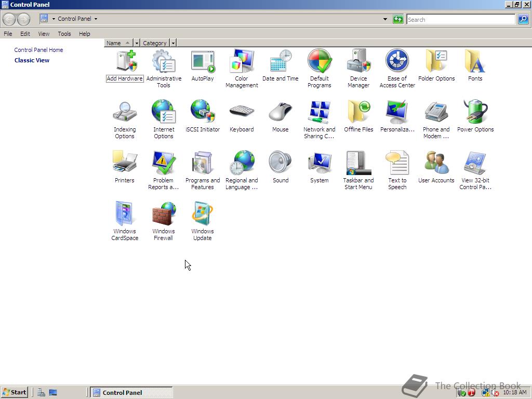
Task: Open the Fonts folder icon
Action: point(475,66)
